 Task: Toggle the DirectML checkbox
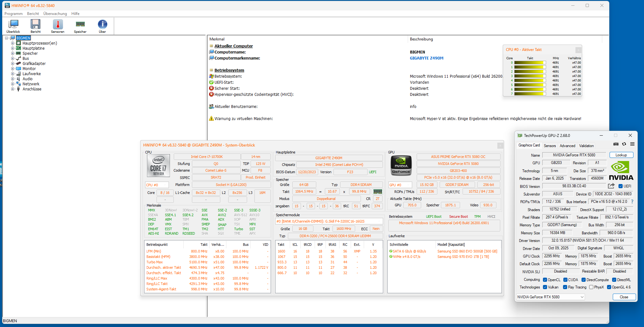(614, 280)
